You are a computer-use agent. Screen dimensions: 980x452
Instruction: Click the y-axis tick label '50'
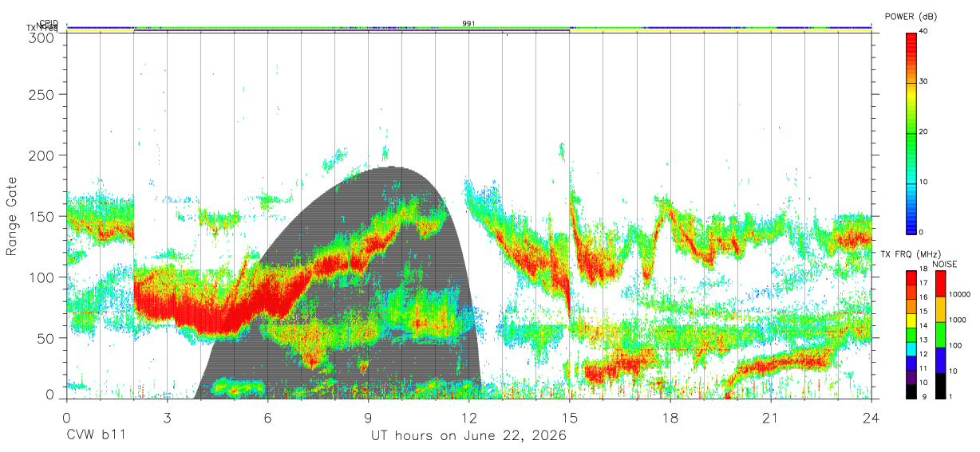coord(46,338)
